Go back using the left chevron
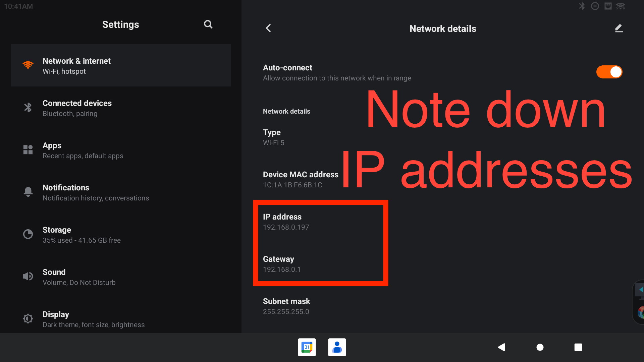 click(x=268, y=28)
